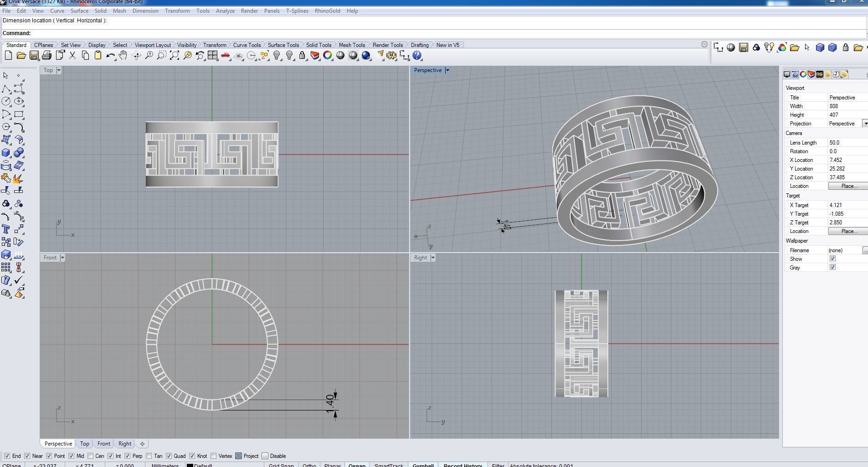Click the Print icon
Image resolution: width=868 pixels, height=467 pixels.
pos(46,56)
